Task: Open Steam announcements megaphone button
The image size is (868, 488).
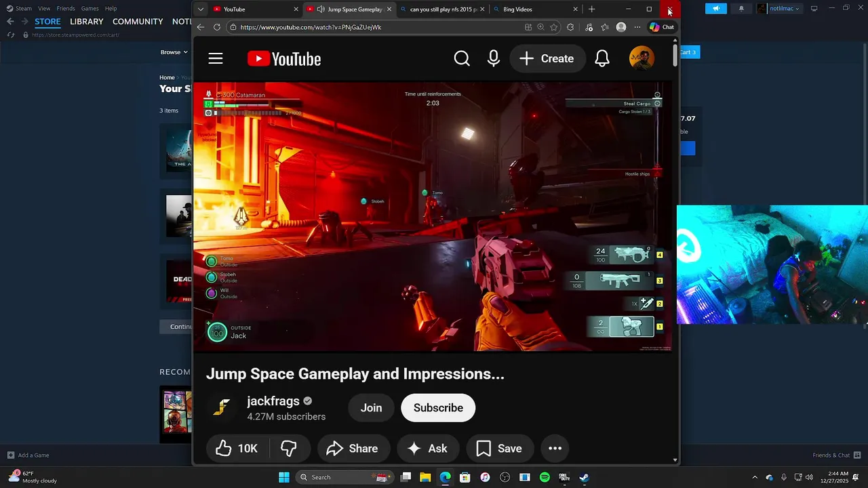Action: click(716, 9)
